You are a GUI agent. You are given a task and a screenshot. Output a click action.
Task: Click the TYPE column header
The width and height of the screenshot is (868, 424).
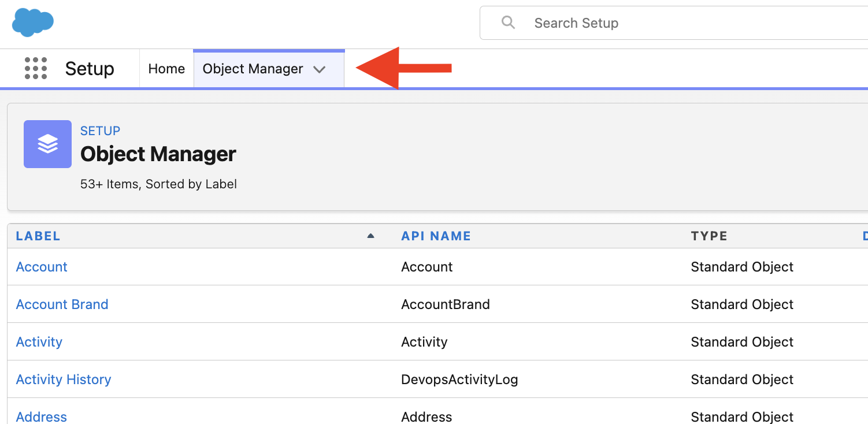click(x=709, y=236)
